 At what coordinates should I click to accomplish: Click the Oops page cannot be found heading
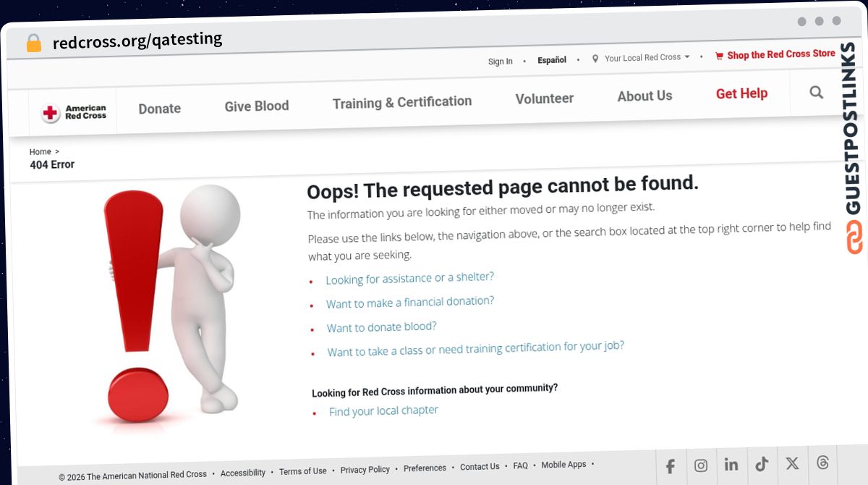[x=503, y=189]
